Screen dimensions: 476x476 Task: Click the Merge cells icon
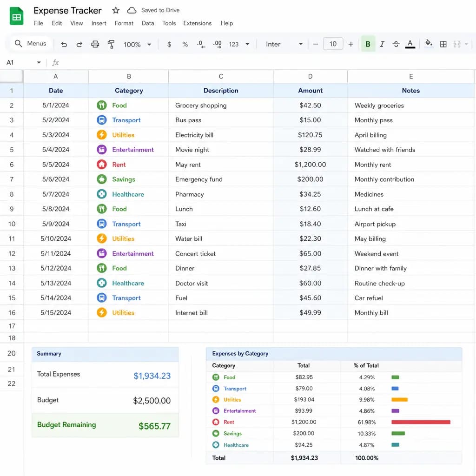click(x=457, y=44)
